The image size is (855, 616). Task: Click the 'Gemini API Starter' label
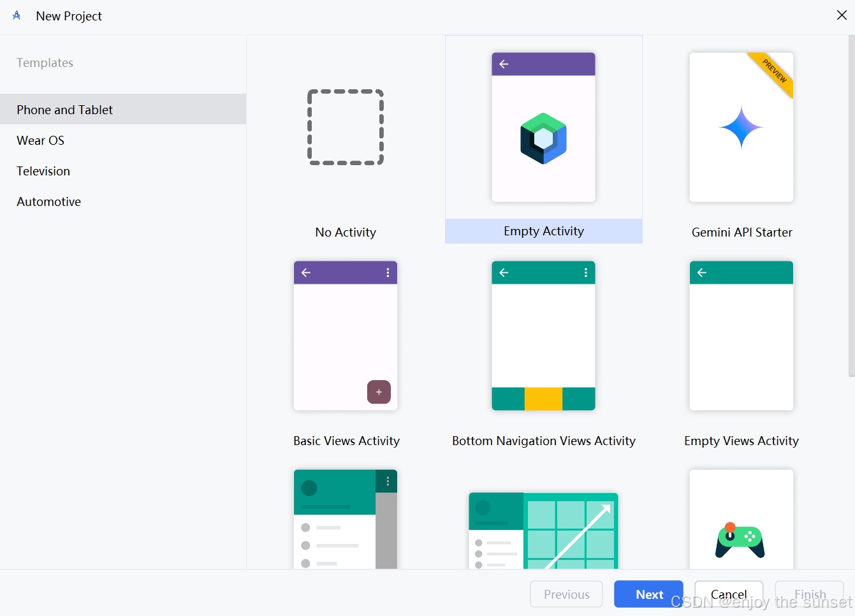tap(742, 232)
